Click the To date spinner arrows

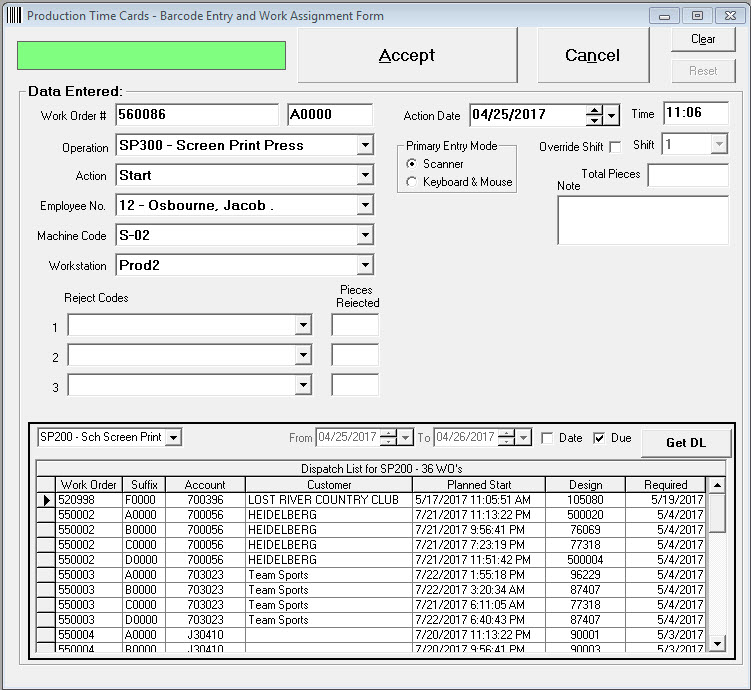[x=507, y=437]
